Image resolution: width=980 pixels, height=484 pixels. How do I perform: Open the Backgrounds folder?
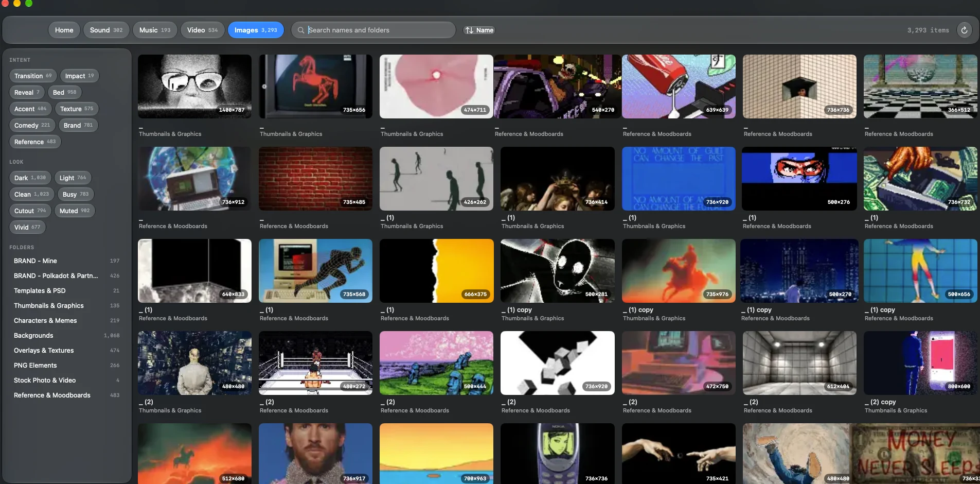click(x=67, y=336)
